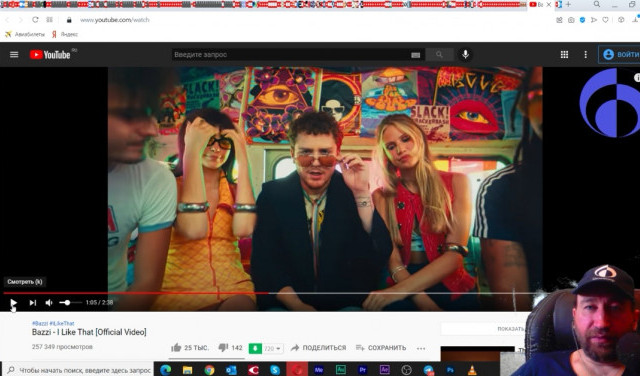Open the on-screen keyboard in search box
Screen dimensions: 640x376
tap(416, 55)
